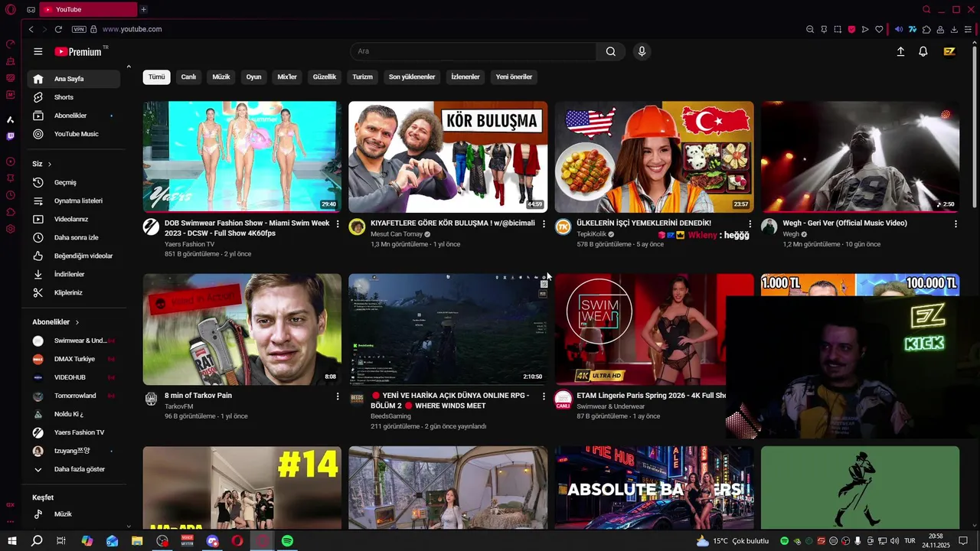Open options for DOB Swimwear Fashion Show video
The width and height of the screenshot is (980, 551).
click(338, 223)
